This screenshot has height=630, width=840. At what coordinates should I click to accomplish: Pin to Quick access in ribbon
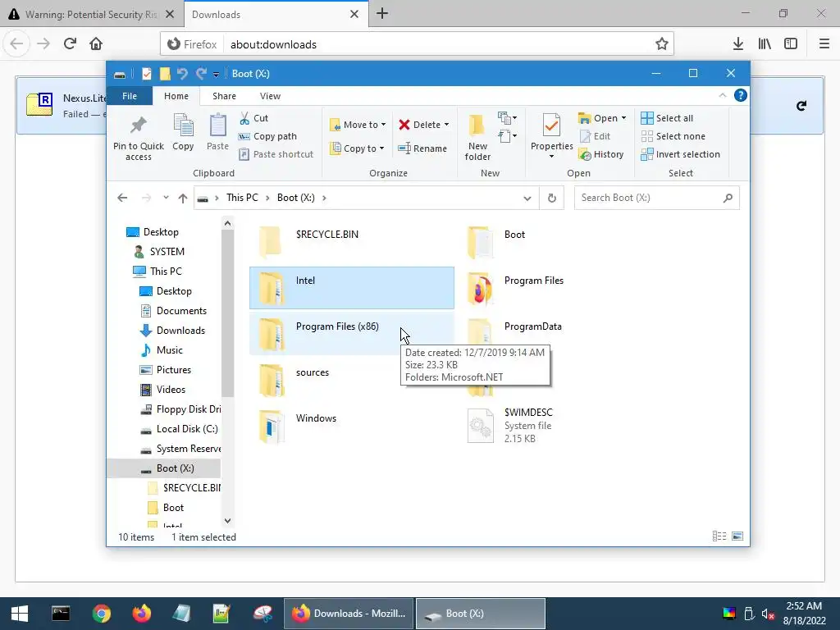[x=138, y=137]
